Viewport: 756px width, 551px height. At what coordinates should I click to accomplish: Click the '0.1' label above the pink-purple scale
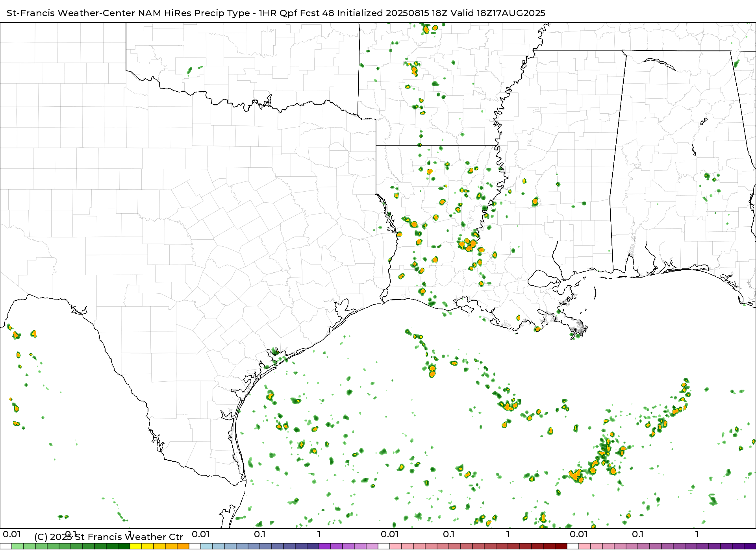point(638,534)
